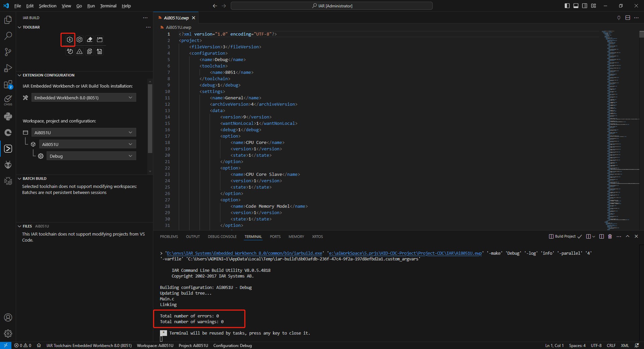The image size is (644, 349).
Task: Click the Spaces: 4 indentation setting
Action: (577, 345)
